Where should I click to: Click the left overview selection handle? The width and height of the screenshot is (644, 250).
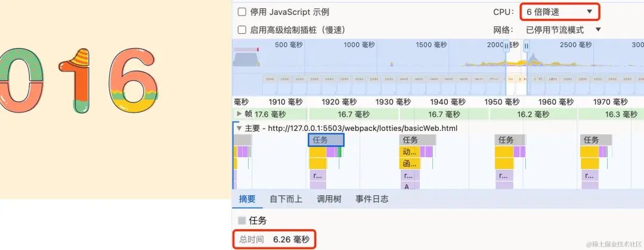506,46
